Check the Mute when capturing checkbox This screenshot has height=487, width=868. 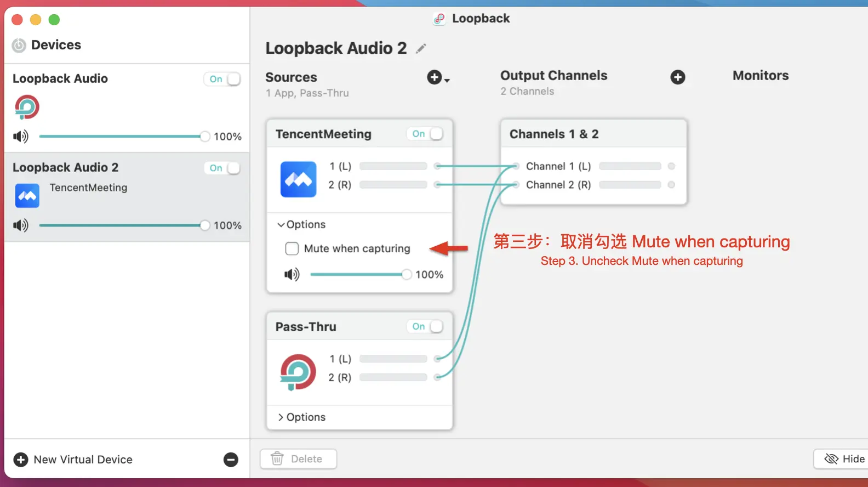[x=292, y=248]
